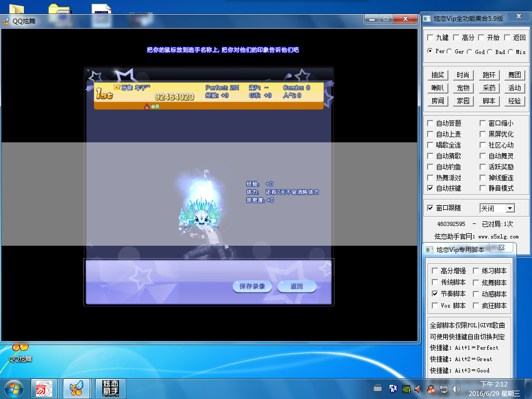Click the 喇叭 button
The image size is (532, 399).
pyautogui.click(x=437, y=88)
